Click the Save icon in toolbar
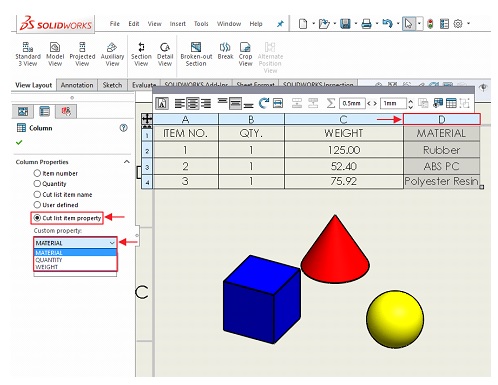Image resolution: width=498 pixels, height=385 pixels. 345,24
